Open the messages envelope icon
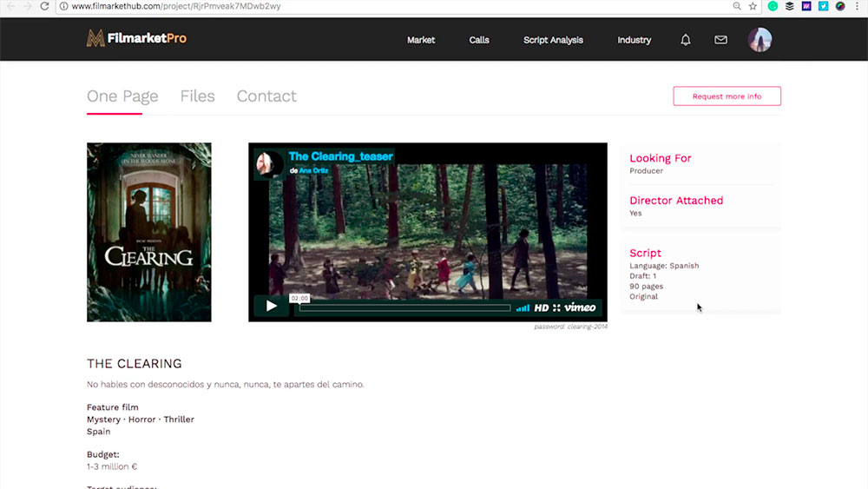 [720, 40]
